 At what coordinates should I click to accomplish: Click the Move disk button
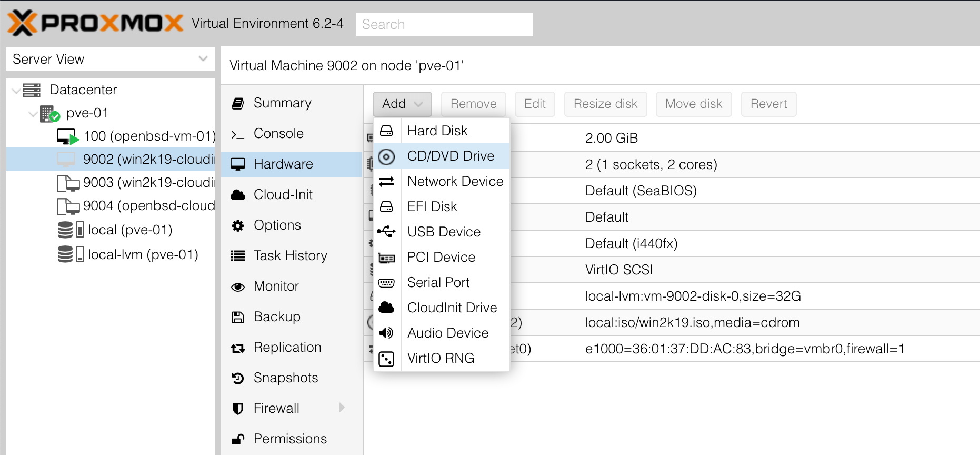(x=694, y=104)
